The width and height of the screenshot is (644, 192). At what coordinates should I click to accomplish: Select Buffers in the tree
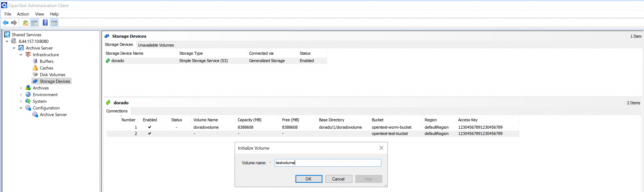47,61
